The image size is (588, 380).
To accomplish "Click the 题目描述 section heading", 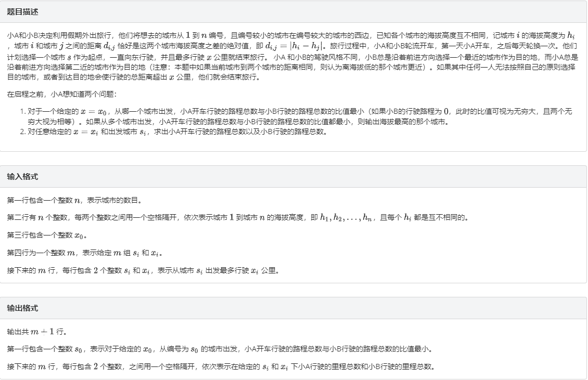I will click(22, 11).
